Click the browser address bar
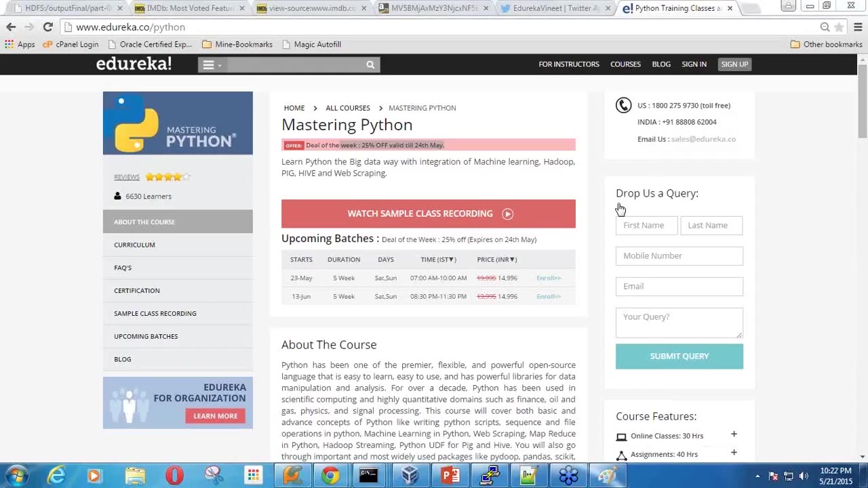 pyautogui.click(x=441, y=27)
